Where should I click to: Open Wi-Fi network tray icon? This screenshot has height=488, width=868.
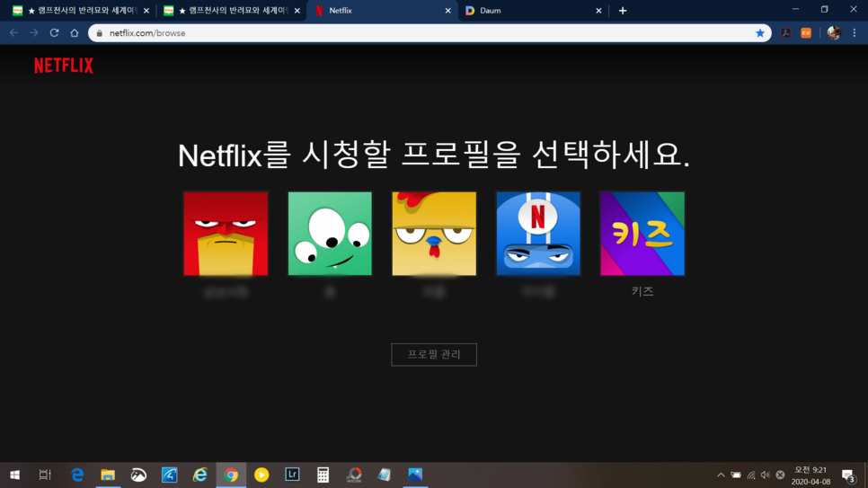751,475
